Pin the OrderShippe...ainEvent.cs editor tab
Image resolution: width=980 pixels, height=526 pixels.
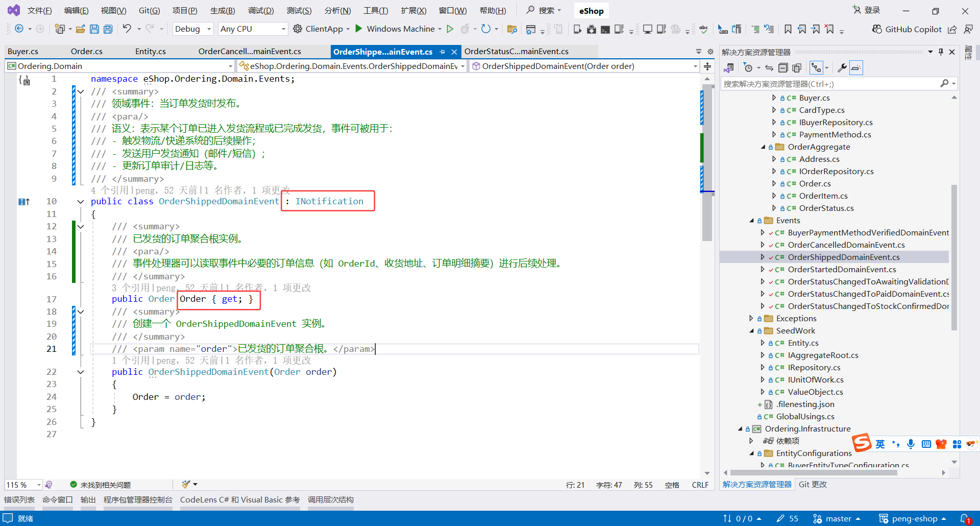442,51
